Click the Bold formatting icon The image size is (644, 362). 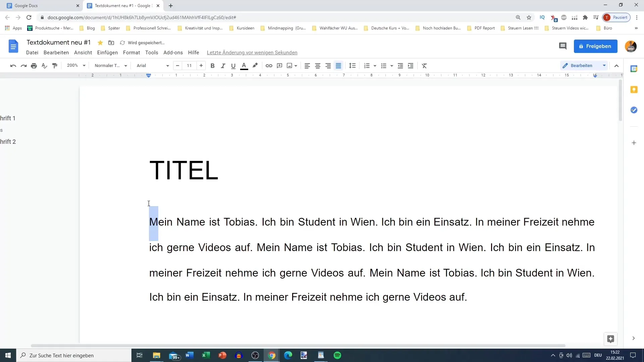tap(213, 65)
